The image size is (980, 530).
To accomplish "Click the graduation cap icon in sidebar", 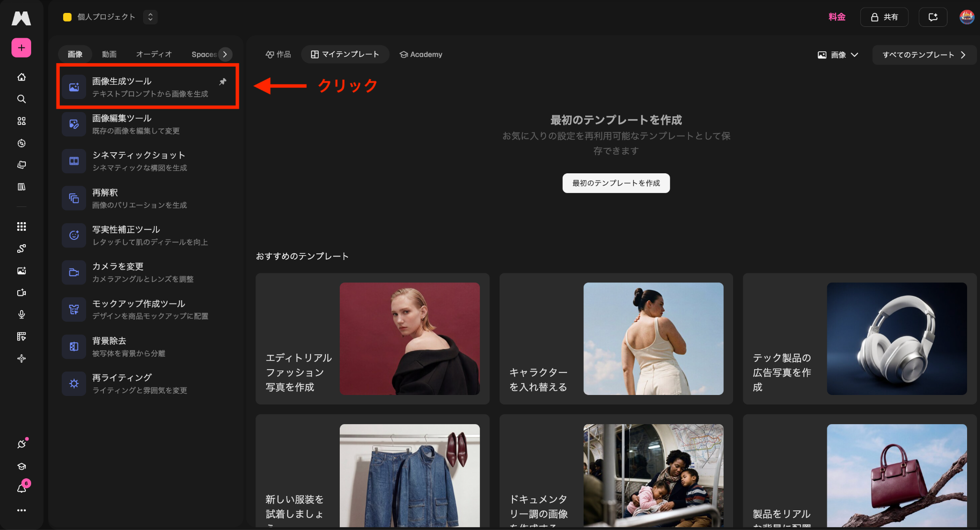I will [22, 466].
